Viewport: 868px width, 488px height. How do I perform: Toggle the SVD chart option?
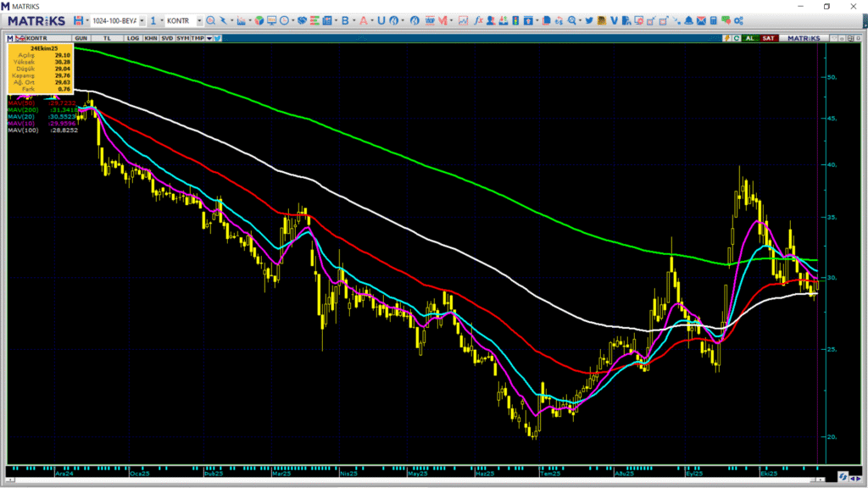click(x=167, y=38)
